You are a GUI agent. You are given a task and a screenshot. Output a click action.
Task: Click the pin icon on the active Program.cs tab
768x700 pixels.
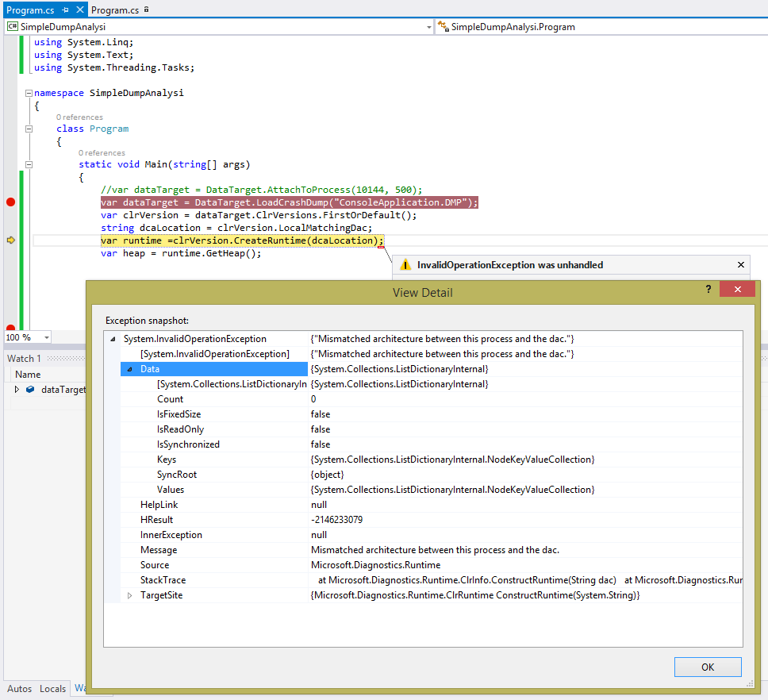(66, 10)
